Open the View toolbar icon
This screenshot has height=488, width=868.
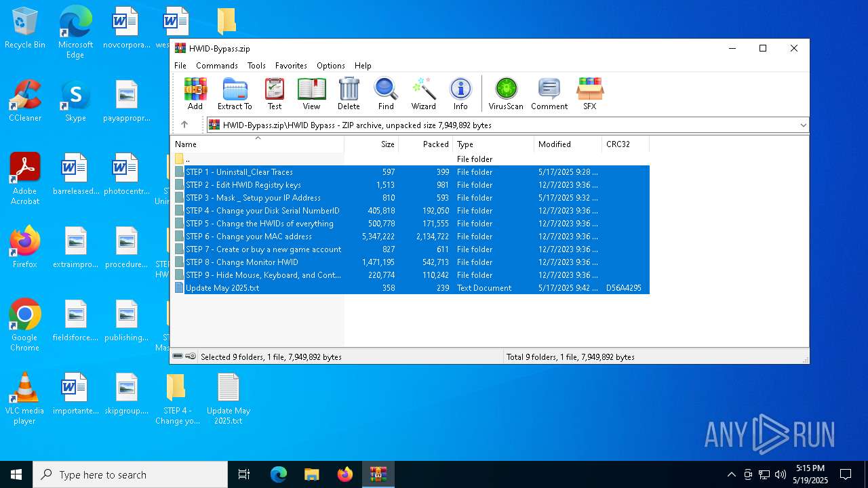tap(311, 94)
